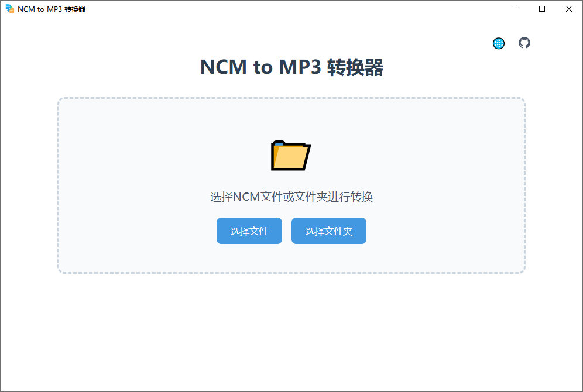Click the gap between the two blue buttons
The height and width of the screenshot is (392, 583).
pos(287,231)
